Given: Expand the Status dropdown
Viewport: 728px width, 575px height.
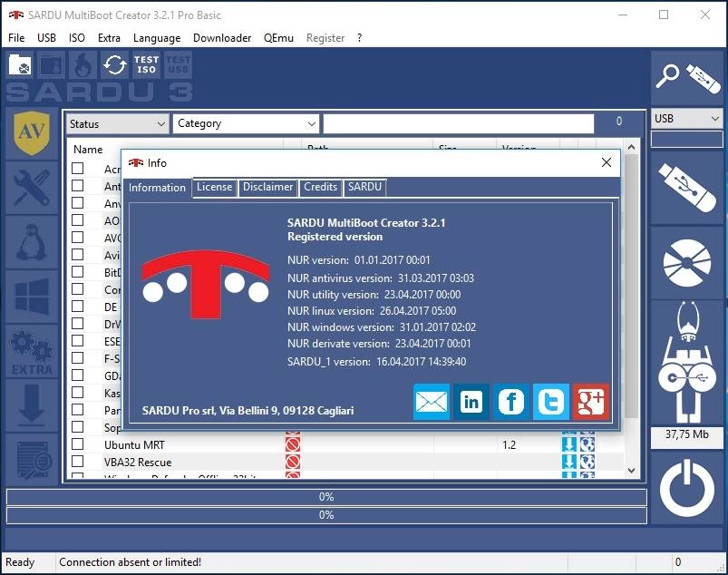Looking at the screenshot, I should pyautogui.click(x=117, y=124).
